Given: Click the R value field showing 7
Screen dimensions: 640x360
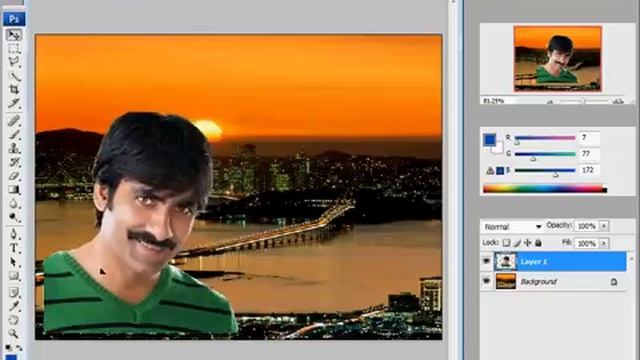Looking at the screenshot, I should tap(589, 138).
